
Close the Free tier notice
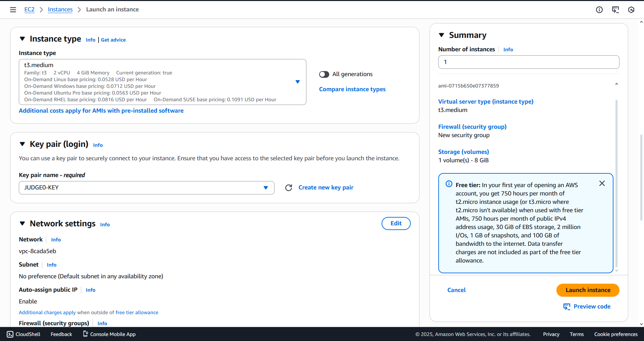(602, 183)
